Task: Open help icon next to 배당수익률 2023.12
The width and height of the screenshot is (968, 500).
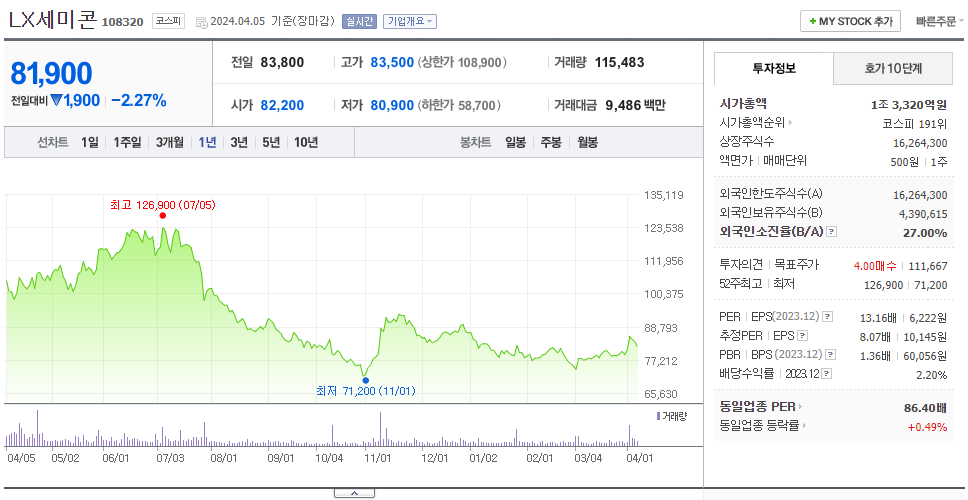Action: coord(827,374)
